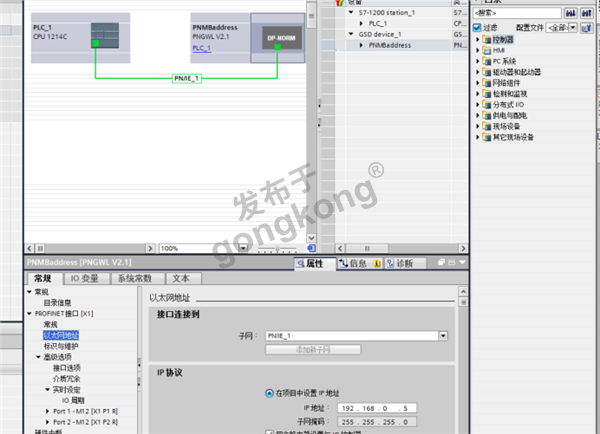Expand the 驱动器和起动器 folder
Viewport: 600px width, 434px height.
click(478, 72)
